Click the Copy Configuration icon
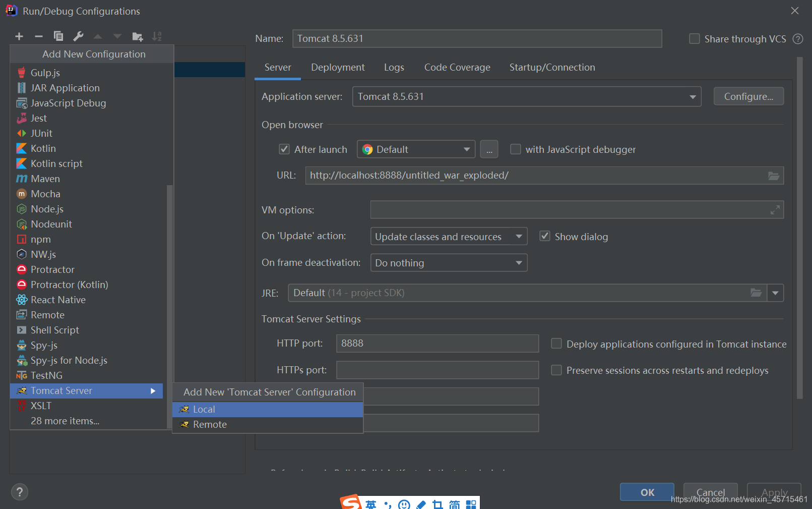 [x=58, y=36]
